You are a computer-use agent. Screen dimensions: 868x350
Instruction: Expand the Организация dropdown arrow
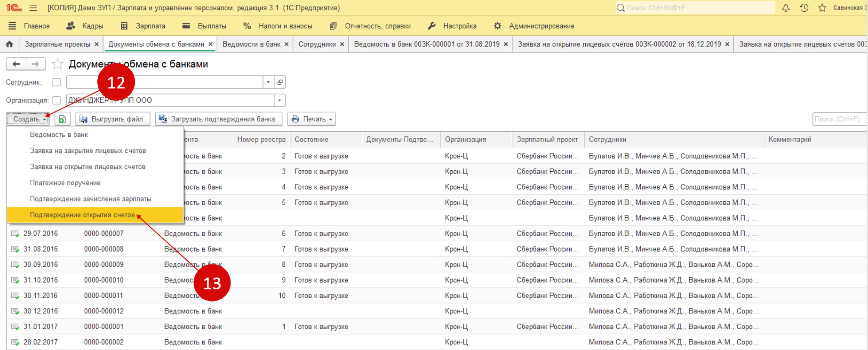(279, 100)
